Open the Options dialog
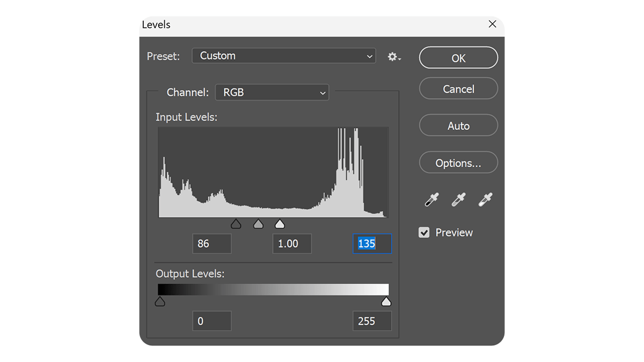The height and width of the screenshot is (362, 644). (458, 162)
